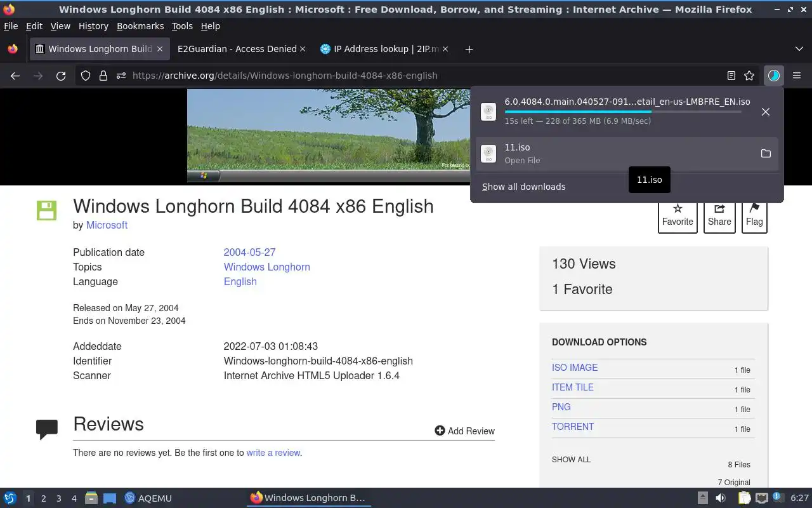Viewport: 812px width, 508px height.
Task: Download the ISO IMAGE option
Action: point(575,368)
